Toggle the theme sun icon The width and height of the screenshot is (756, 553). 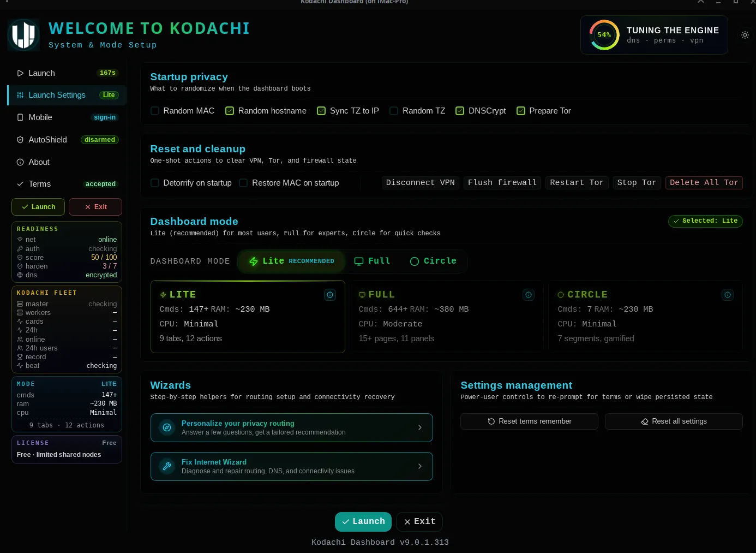coord(745,35)
